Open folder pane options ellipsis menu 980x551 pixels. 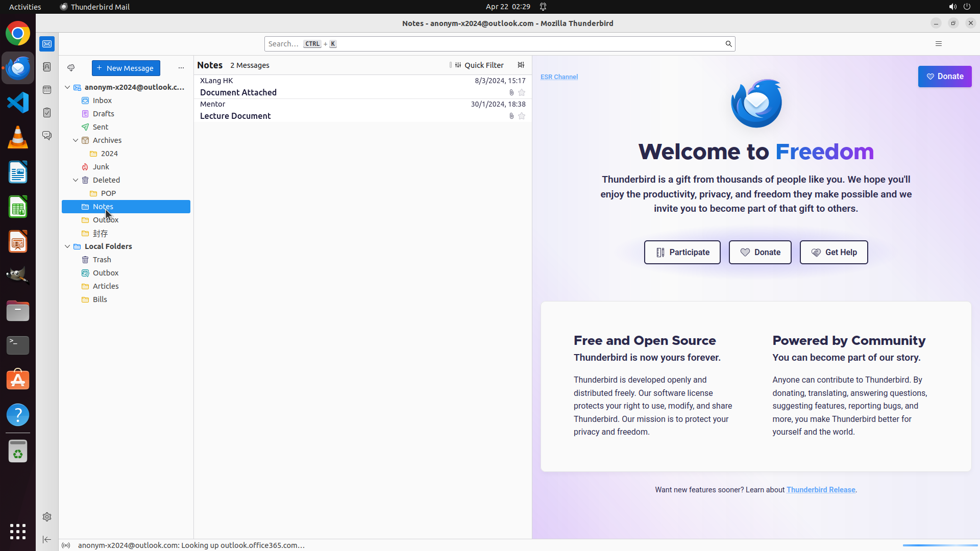pos(181,68)
